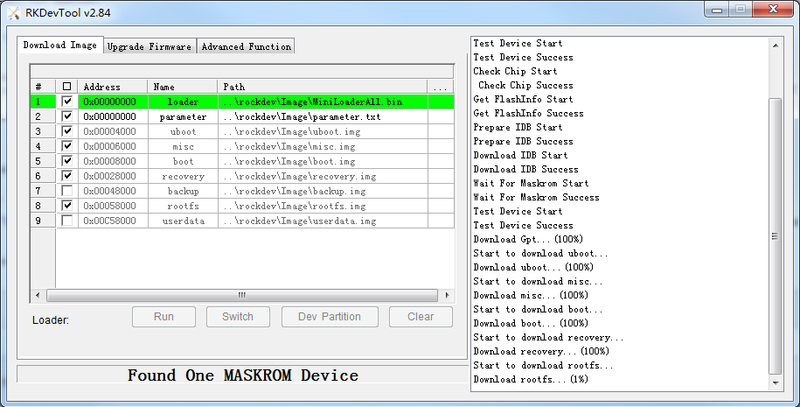Viewport: 800px width, 407px height.
Task: Click the 'parameter' name cell
Action: 183,116
